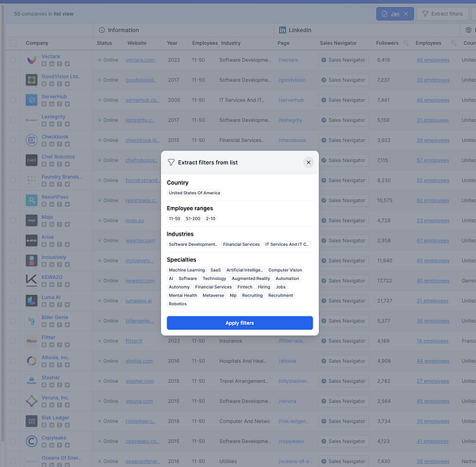The width and height of the screenshot is (476, 467).
Task: Select the Checkbook row checkbox
Action: point(13,140)
